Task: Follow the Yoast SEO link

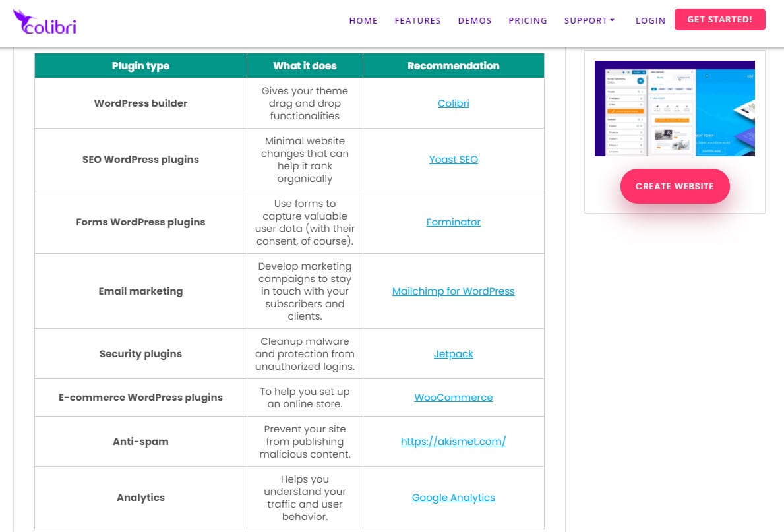Action: pyautogui.click(x=453, y=159)
